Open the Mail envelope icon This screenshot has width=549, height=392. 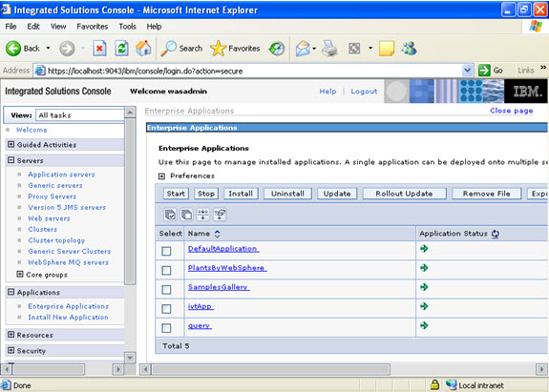(x=303, y=49)
